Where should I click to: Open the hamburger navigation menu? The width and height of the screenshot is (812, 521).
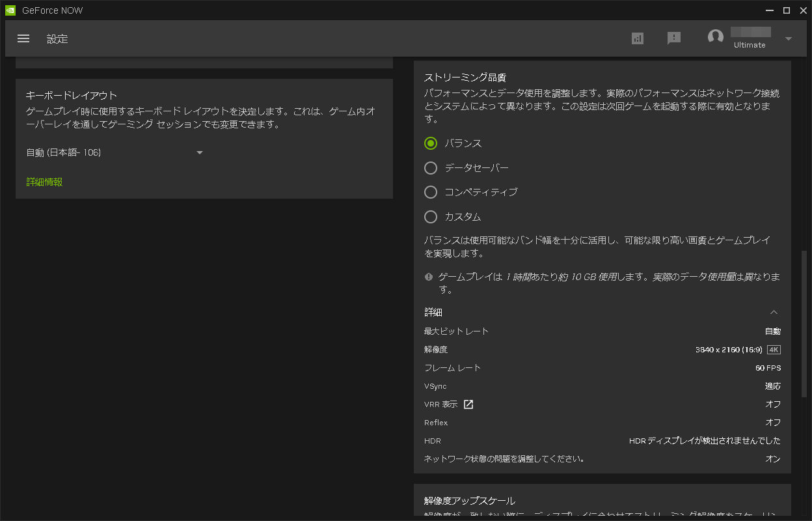[x=23, y=38]
